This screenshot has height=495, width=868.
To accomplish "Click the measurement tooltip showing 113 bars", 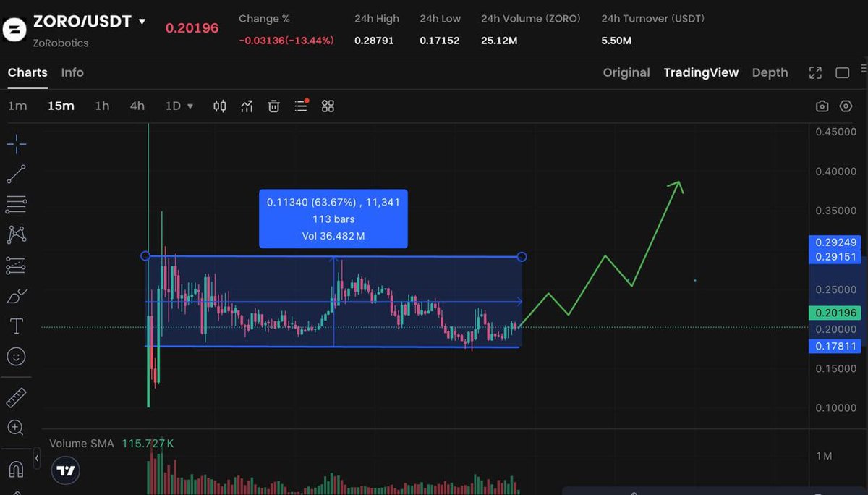I will coord(333,219).
